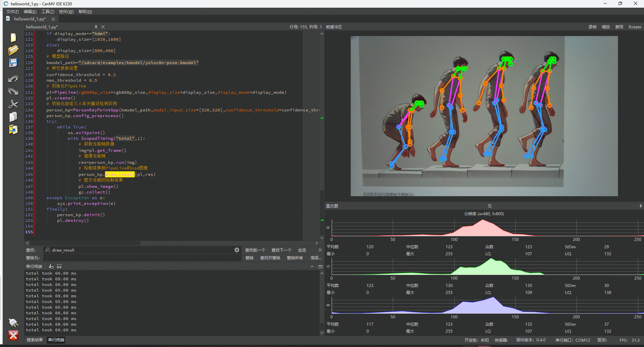Open the search options magnifier icon
Screen dimensions: 644x347
point(48,250)
